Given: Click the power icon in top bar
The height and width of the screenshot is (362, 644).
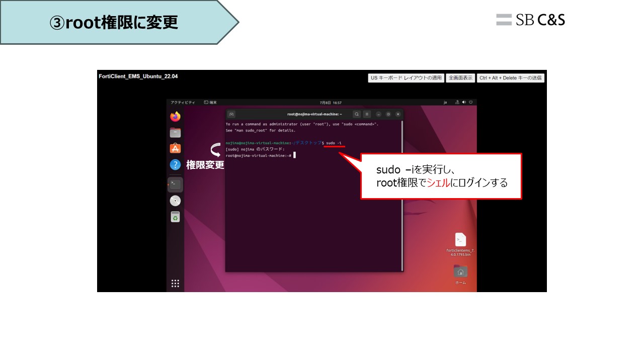Looking at the screenshot, I should click(471, 102).
